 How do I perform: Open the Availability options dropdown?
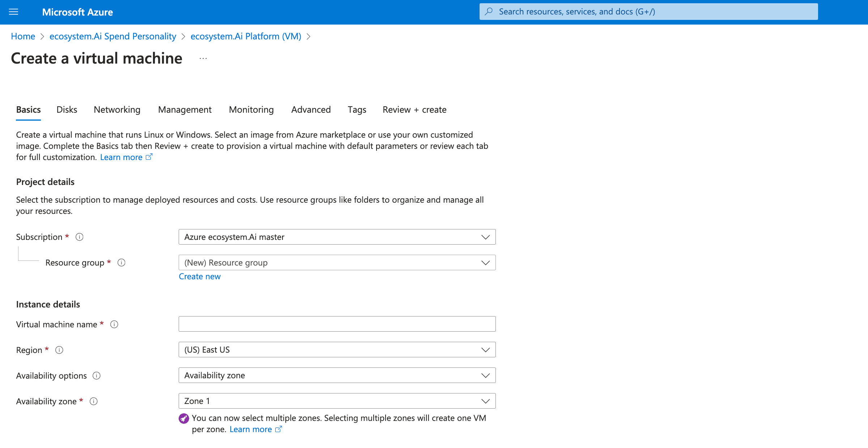[337, 375]
